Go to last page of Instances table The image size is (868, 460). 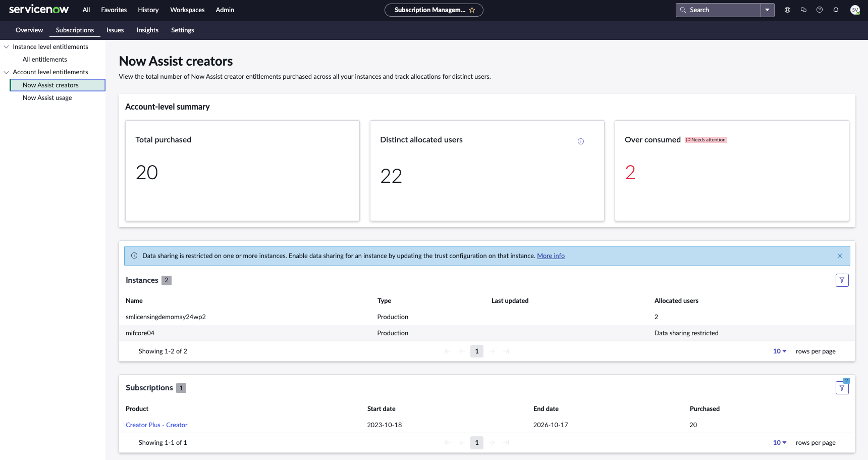tap(506, 351)
